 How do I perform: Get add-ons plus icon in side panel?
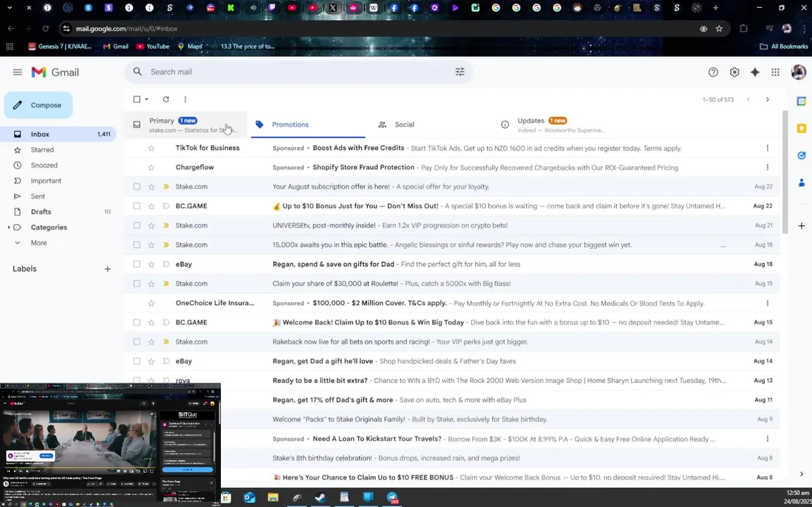tap(801, 225)
